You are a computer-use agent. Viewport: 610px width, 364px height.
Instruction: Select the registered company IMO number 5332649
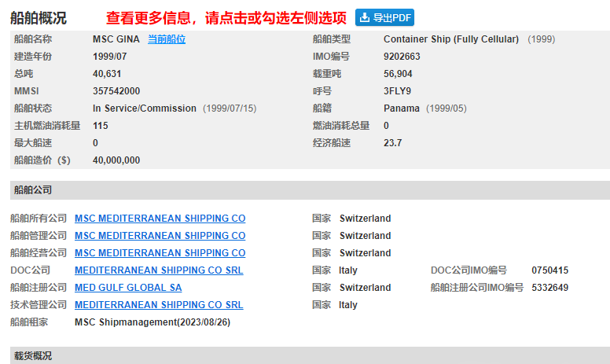550,288
